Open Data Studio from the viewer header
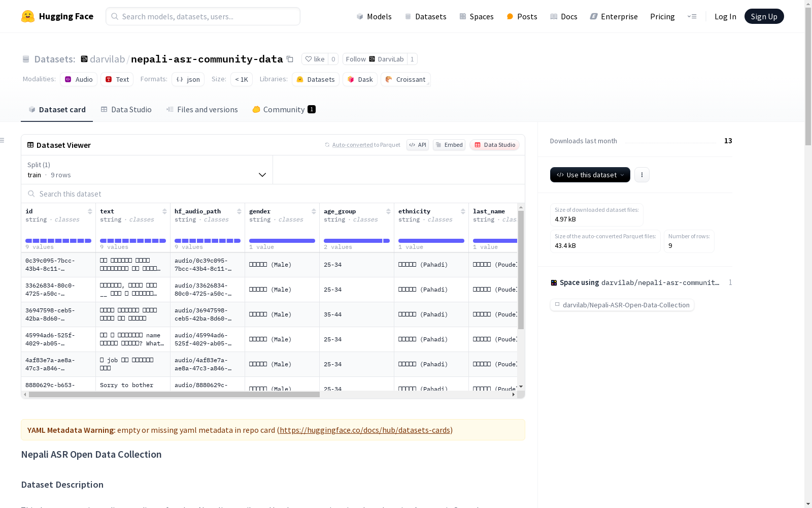This screenshot has width=812, height=508. (x=495, y=145)
